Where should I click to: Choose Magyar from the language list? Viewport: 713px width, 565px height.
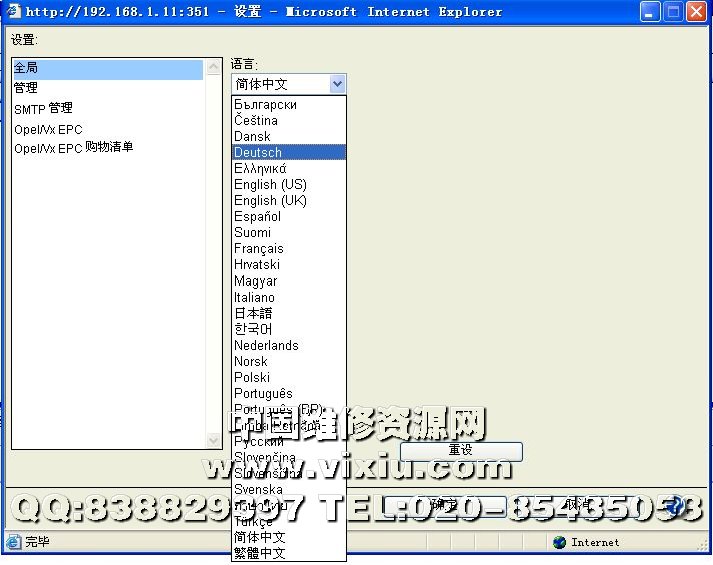coord(289,281)
